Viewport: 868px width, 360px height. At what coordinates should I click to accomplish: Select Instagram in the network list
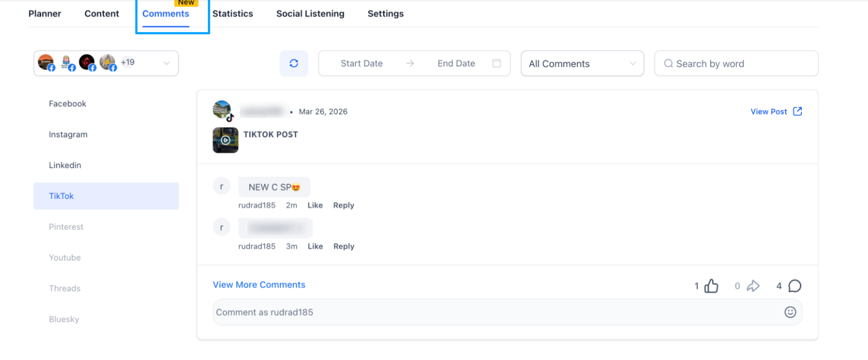click(x=106, y=134)
